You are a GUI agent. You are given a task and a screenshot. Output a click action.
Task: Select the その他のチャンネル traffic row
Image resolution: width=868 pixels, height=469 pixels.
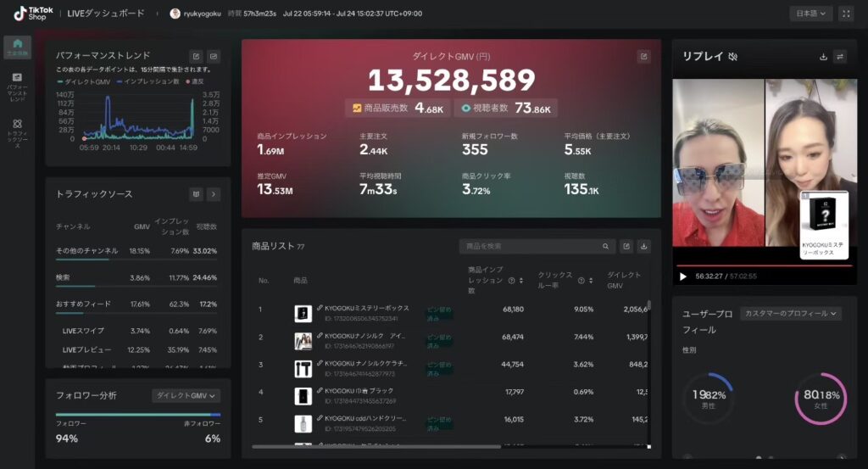tap(136, 251)
